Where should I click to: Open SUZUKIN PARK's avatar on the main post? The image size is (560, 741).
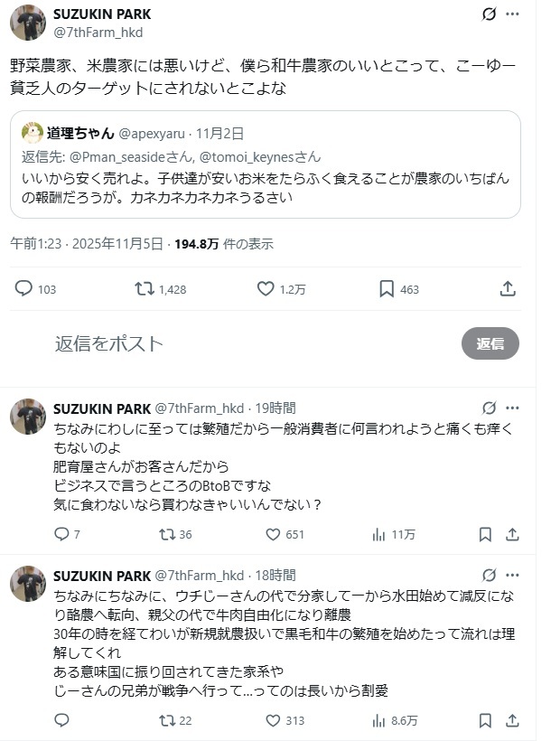26,23
